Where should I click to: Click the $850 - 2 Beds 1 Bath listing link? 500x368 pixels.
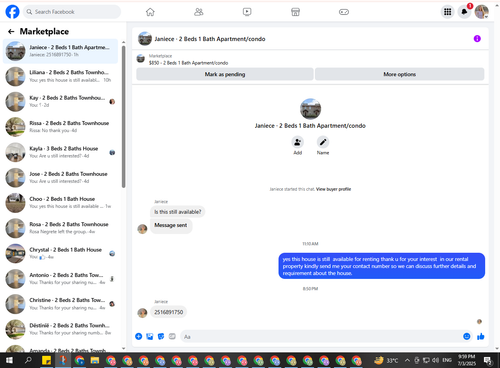click(x=188, y=63)
